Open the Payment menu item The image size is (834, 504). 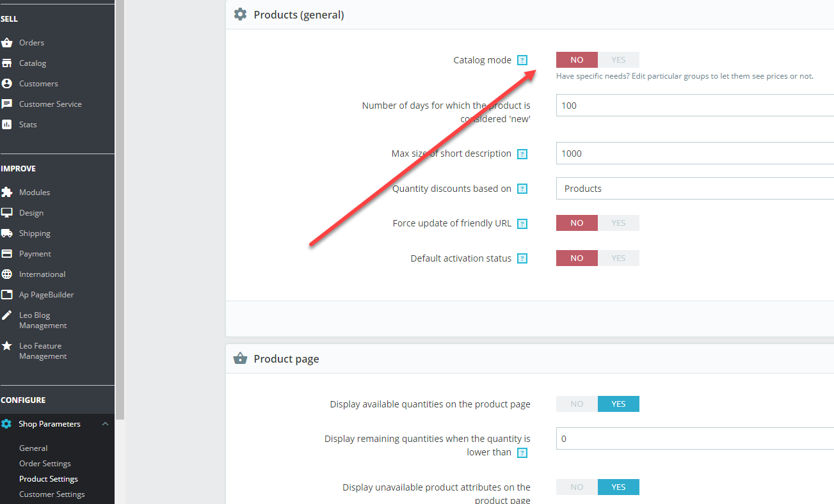click(x=35, y=254)
